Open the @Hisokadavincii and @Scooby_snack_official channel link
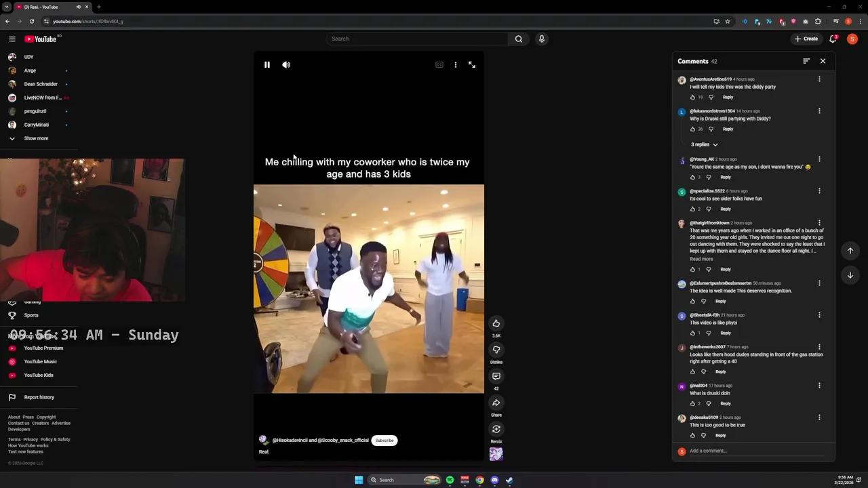 coord(320,441)
